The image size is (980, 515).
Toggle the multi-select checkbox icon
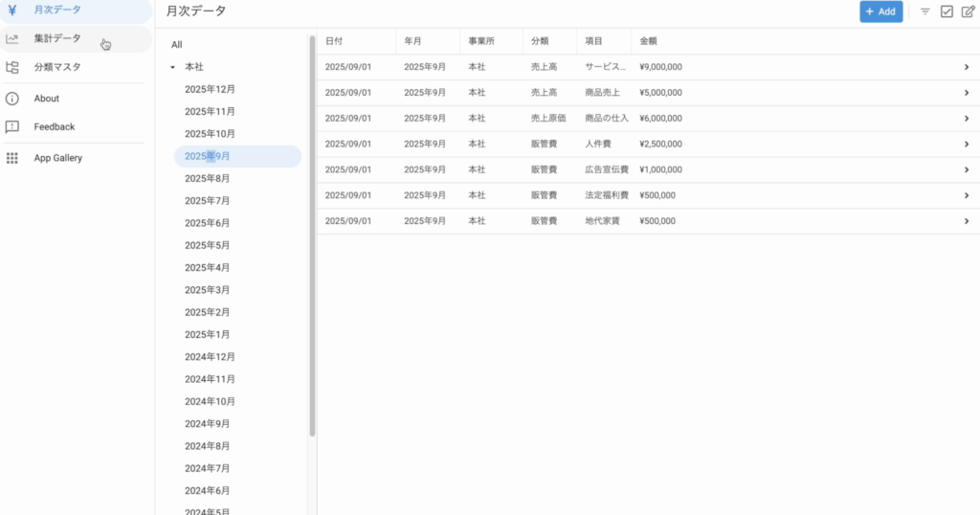947,11
